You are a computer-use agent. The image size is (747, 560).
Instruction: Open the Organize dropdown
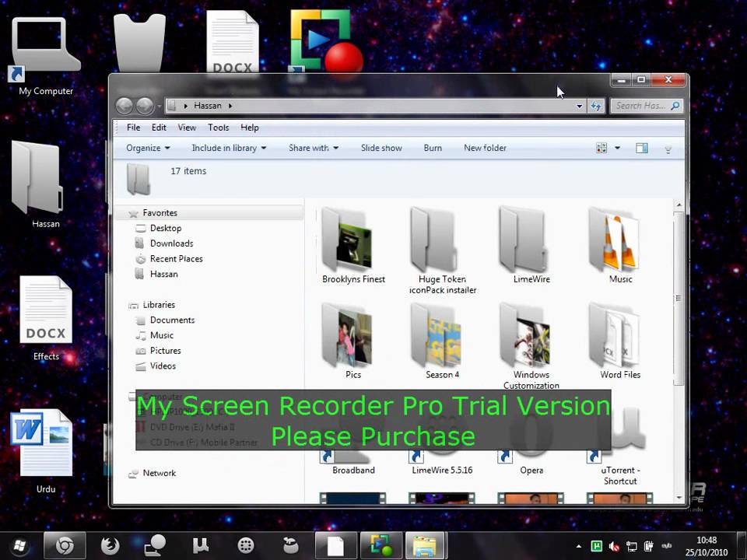148,148
